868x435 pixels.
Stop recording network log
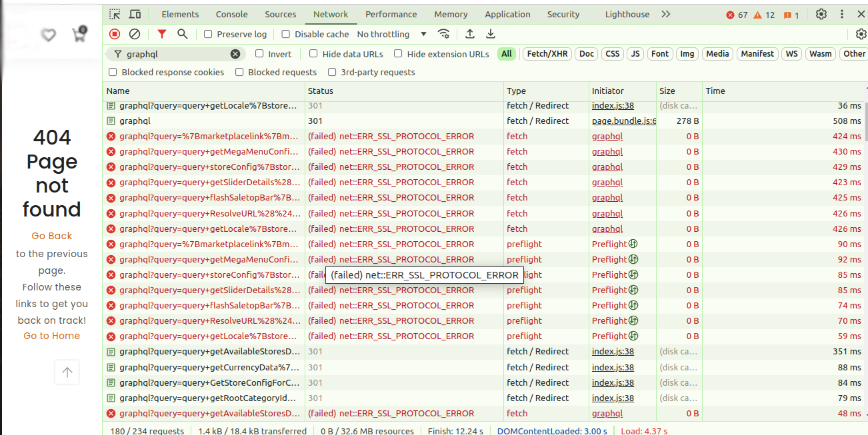click(115, 34)
